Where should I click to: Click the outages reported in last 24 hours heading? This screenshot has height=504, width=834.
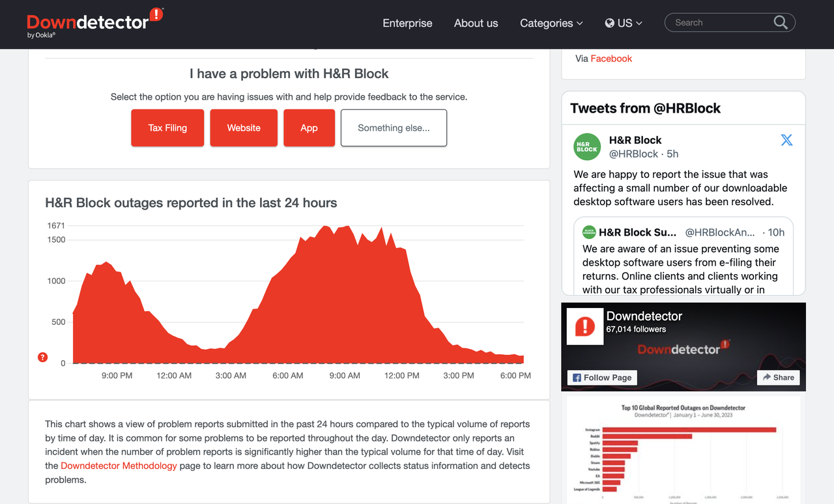pos(191,203)
